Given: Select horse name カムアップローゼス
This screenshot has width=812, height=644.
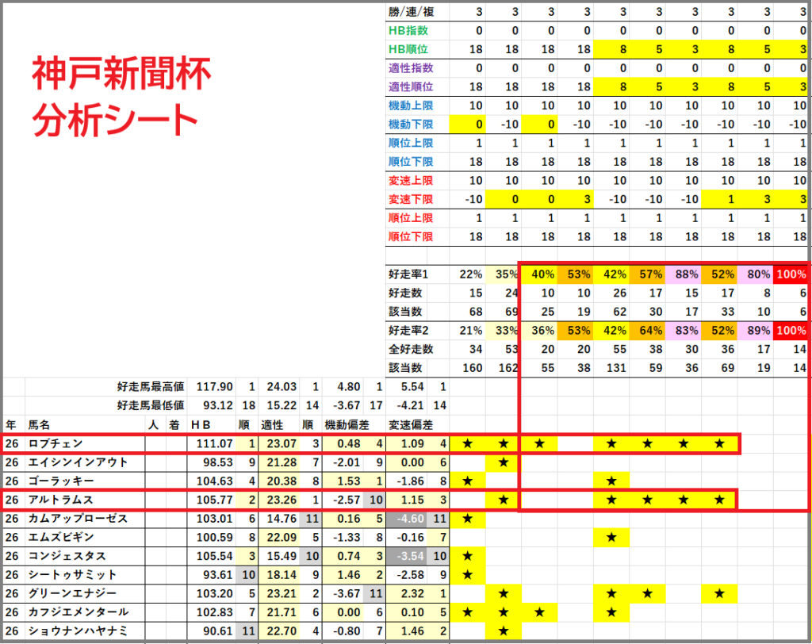Looking at the screenshot, I should (78, 518).
